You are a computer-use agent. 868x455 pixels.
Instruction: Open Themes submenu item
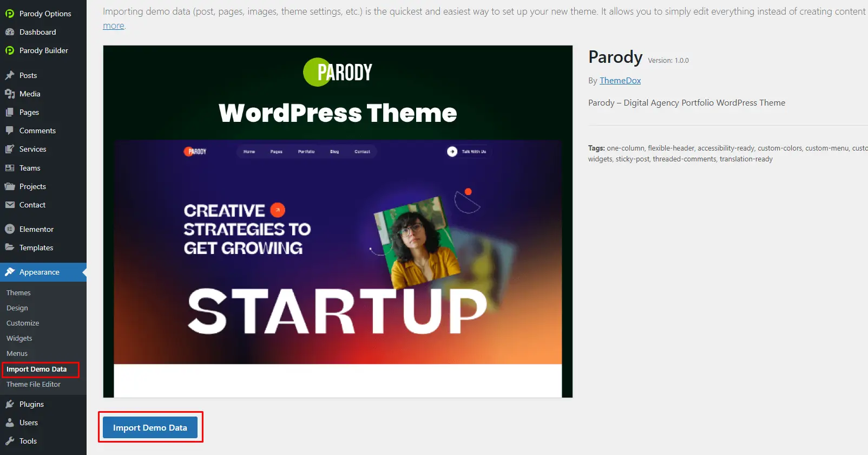tap(18, 292)
